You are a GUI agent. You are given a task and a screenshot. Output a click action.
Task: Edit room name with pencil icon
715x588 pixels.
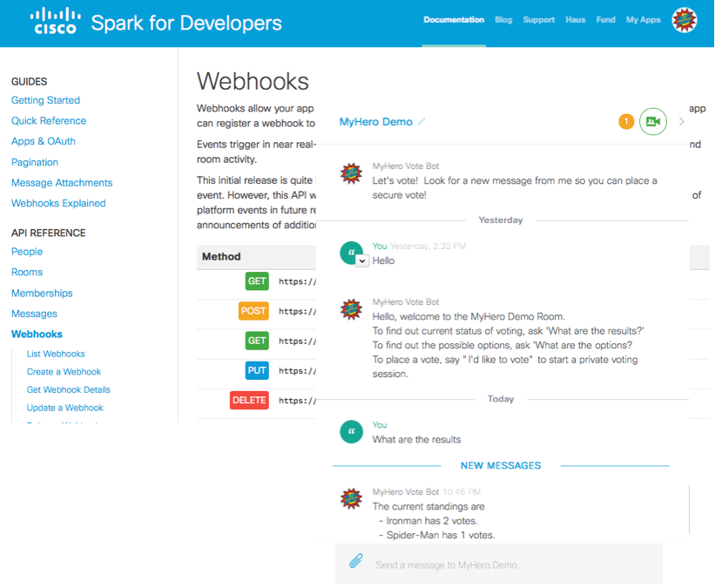click(422, 121)
